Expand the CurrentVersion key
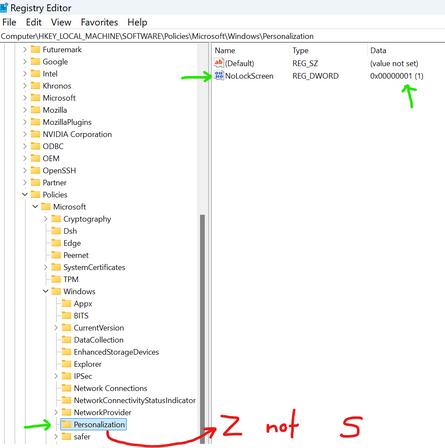 click(56, 328)
